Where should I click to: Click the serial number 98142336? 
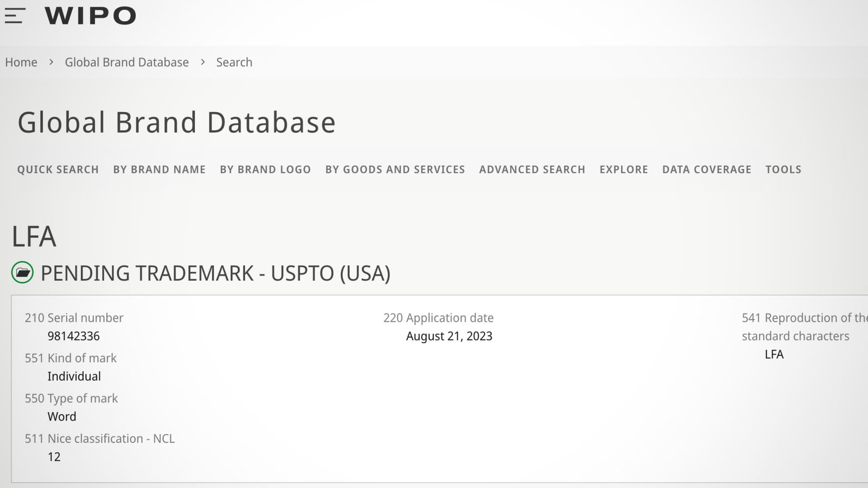tap(74, 336)
